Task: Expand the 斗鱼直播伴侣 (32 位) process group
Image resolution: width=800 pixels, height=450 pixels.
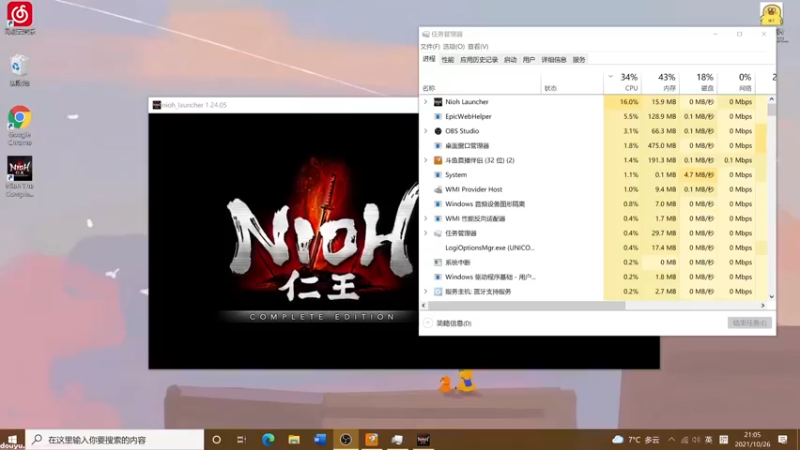Action: click(426, 160)
